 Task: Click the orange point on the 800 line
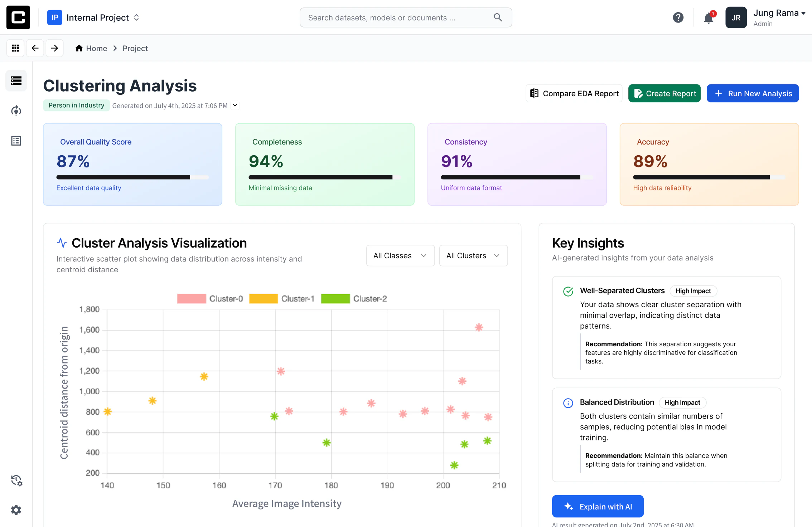tap(108, 411)
